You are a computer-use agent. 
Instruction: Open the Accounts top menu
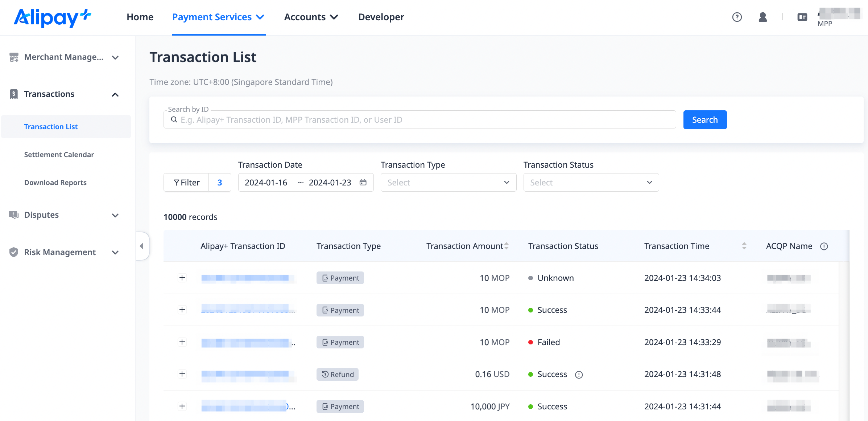[311, 17]
